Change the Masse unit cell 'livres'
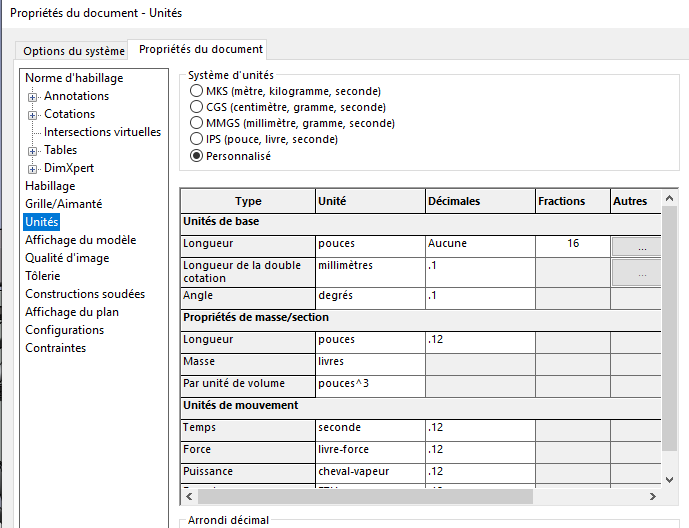Image resolution: width=689 pixels, height=528 pixels. pos(370,365)
